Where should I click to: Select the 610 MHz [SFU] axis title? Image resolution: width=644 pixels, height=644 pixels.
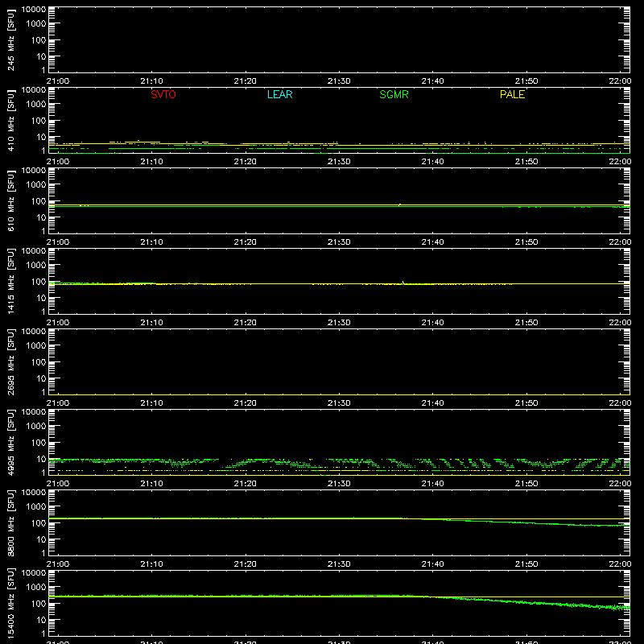click(10, 200)
